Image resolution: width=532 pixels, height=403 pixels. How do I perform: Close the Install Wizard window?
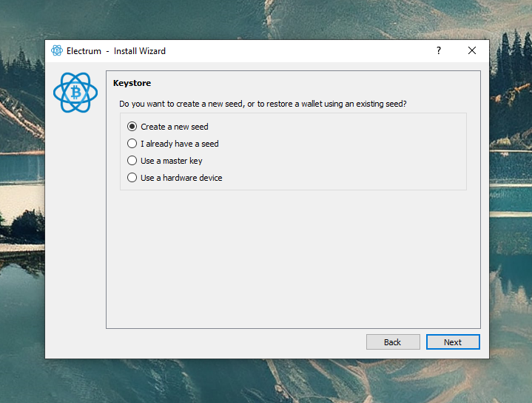tap(472, 51)
